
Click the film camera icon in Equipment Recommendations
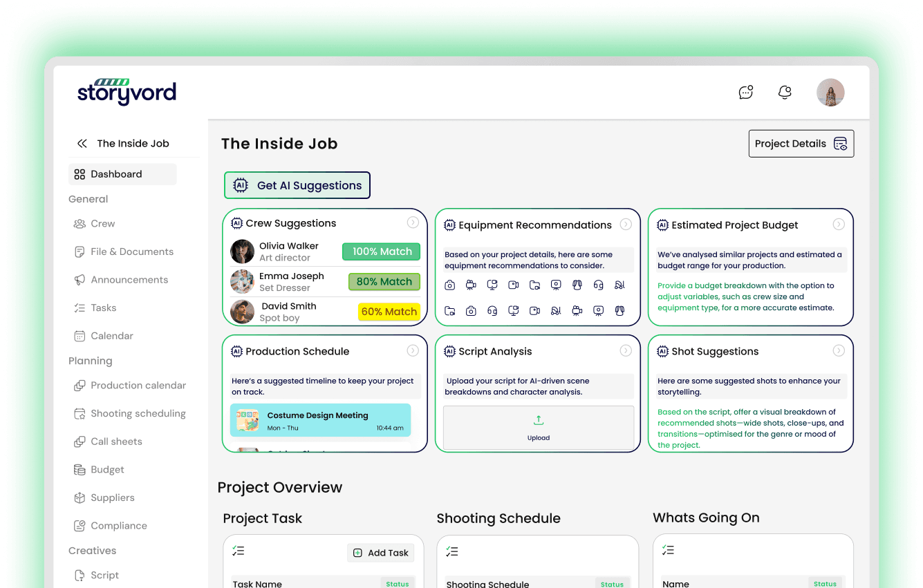coord(471,285)
